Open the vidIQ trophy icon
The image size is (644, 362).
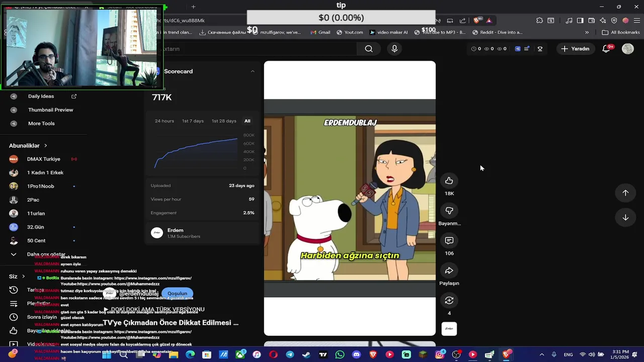click(540, 49)
